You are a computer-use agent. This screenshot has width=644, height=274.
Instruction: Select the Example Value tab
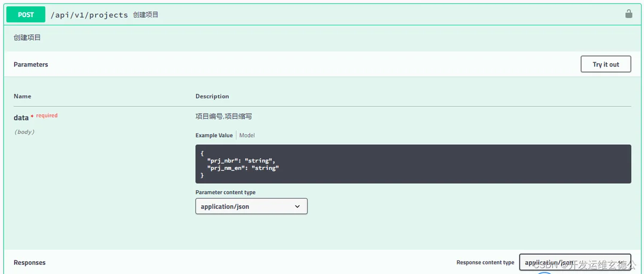(214, 135)
